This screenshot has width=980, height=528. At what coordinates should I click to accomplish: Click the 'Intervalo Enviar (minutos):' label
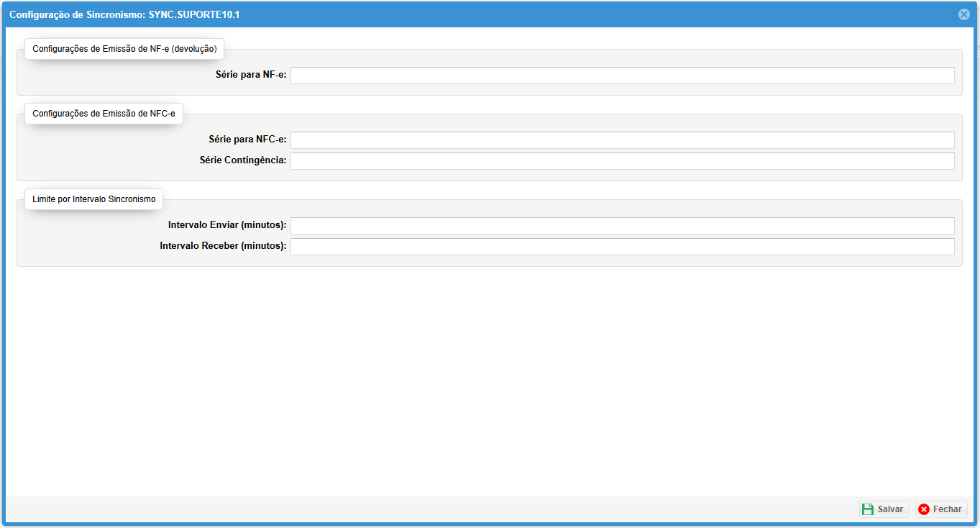pos(227,225)
